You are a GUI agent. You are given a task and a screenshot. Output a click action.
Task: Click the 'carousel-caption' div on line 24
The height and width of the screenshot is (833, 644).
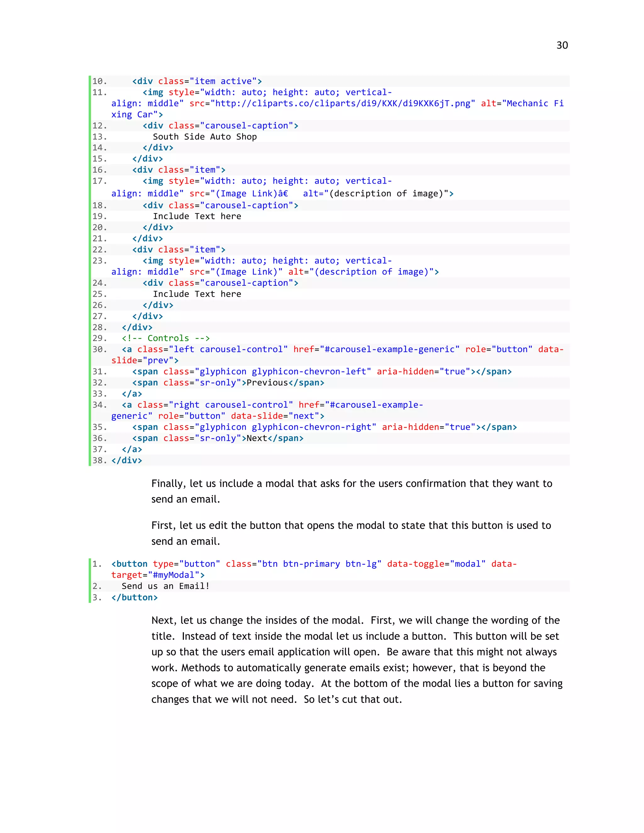click(x=220, y=283)
